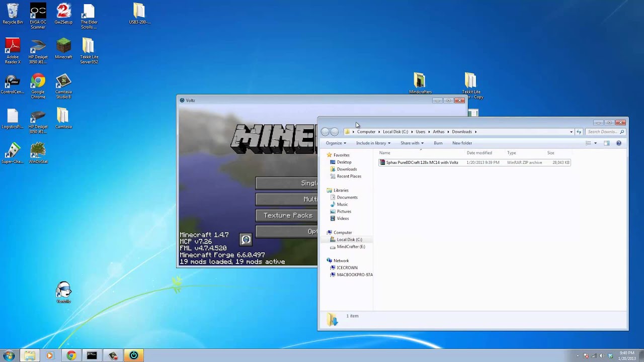Switch to Chrome in the taskbar
The width and height of the screenshot is (644, 362).
tap(71, 355)
